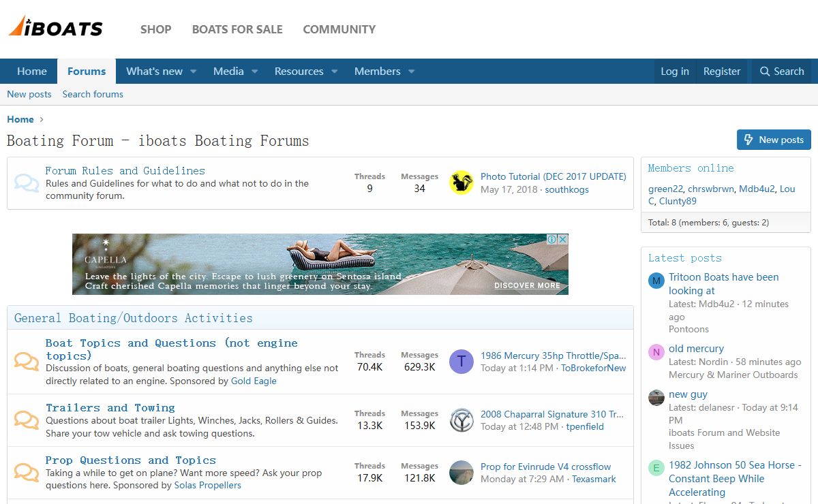Click the Boat Topics forum bubble icon
Viewport: 818px width, 504px height.
pyautogui.click(x=27, y=361)
